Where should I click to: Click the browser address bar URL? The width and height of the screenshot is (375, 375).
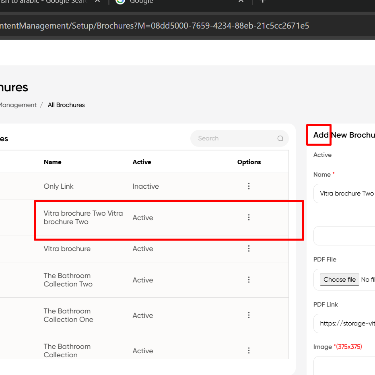[154, 26]
